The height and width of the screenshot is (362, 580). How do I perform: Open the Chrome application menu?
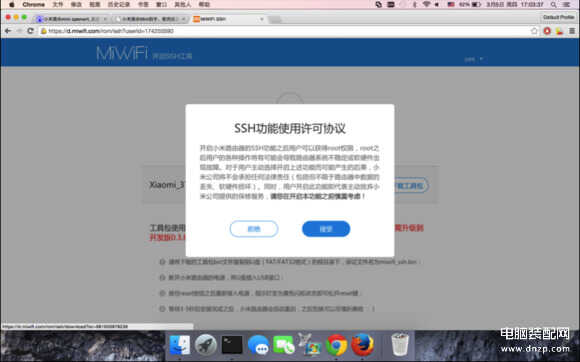point(34,4)
